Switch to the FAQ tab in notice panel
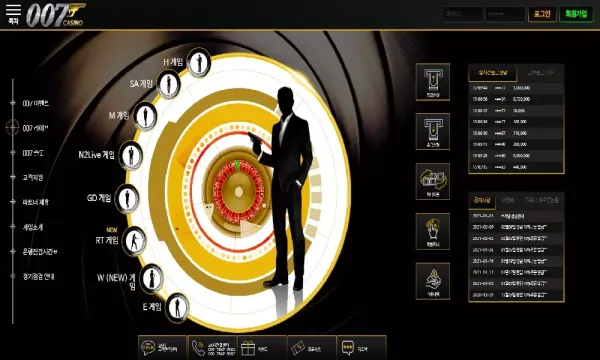This screenshot has height=360, width=600. click(542, 200)
